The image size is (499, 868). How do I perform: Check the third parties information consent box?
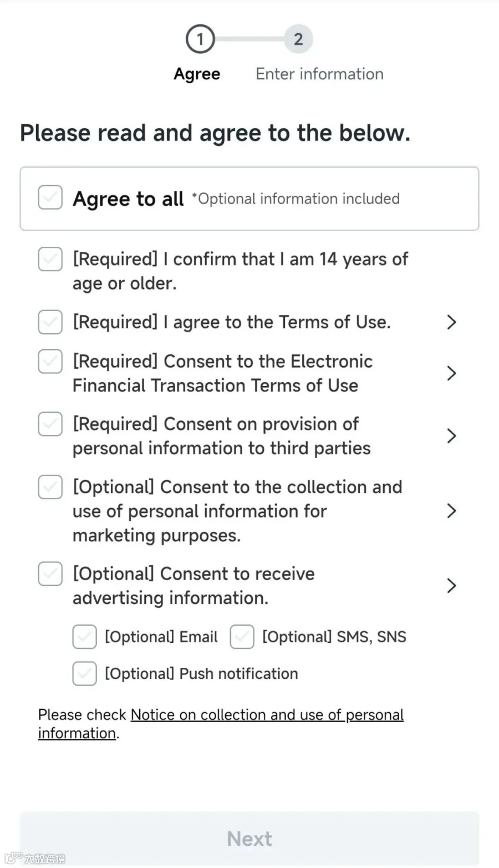pos(50,424)
